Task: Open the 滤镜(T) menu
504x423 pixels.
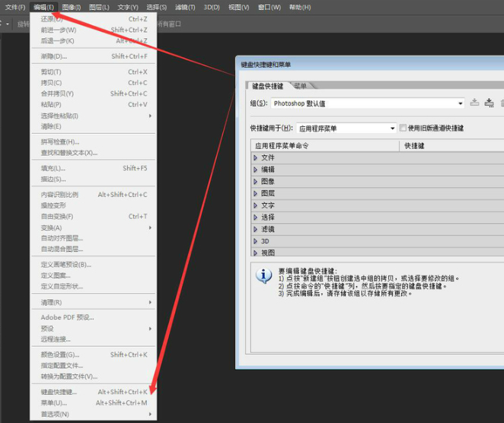Action: click(185, 7)
